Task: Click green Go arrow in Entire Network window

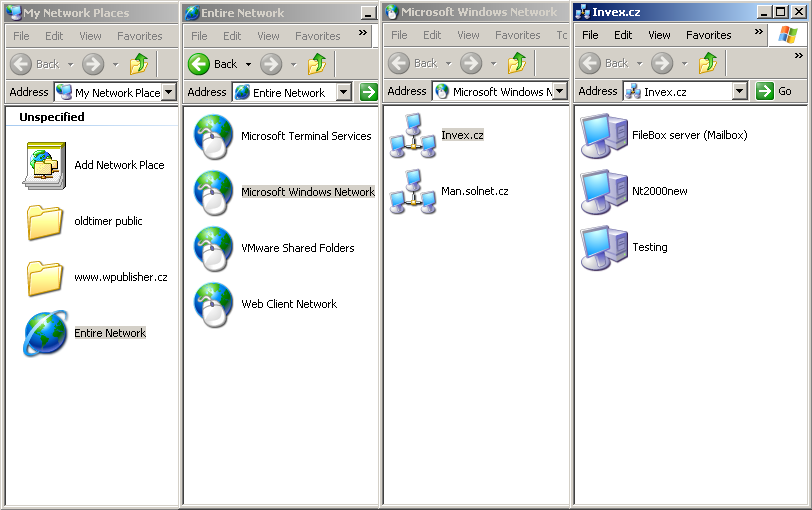Action: [368, 92]
